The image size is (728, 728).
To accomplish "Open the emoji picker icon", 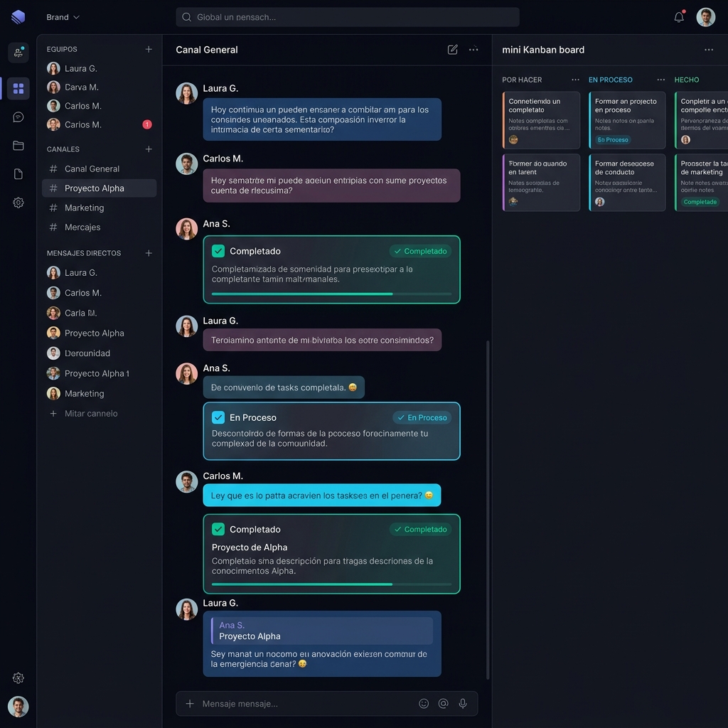I will point(424,704).
